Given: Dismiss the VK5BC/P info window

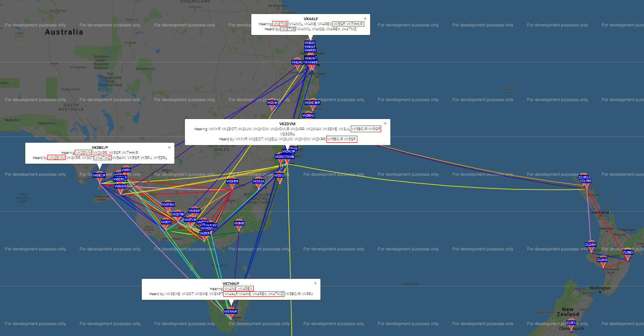Looking at the screenshot, I should tap(169, 147).
